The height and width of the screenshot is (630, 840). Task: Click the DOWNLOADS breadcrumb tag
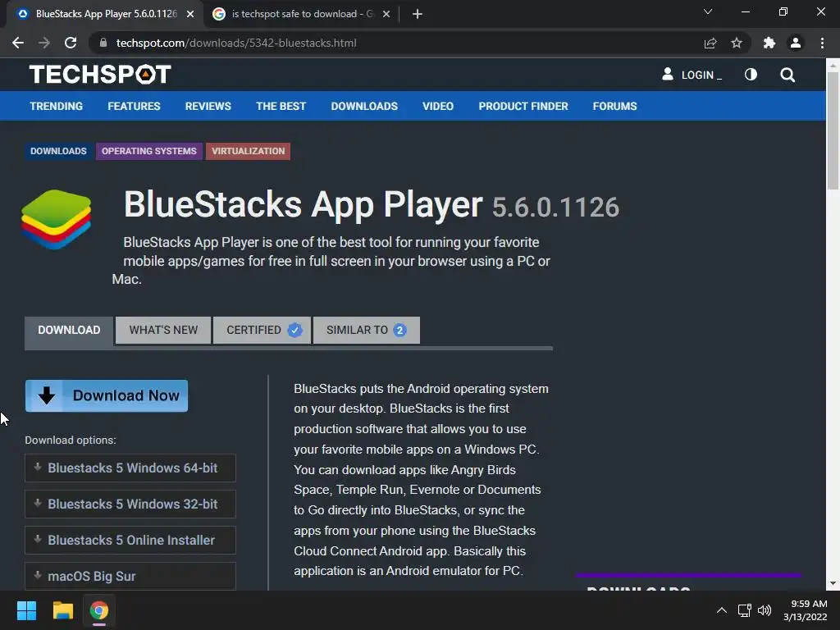(x=58, y=151)
